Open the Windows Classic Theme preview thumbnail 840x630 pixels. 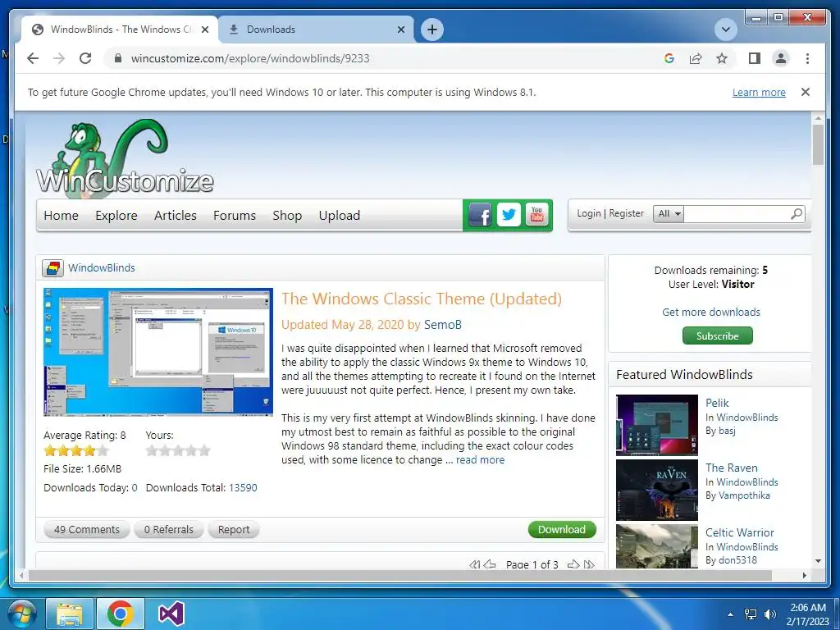[x=158, y=352]
